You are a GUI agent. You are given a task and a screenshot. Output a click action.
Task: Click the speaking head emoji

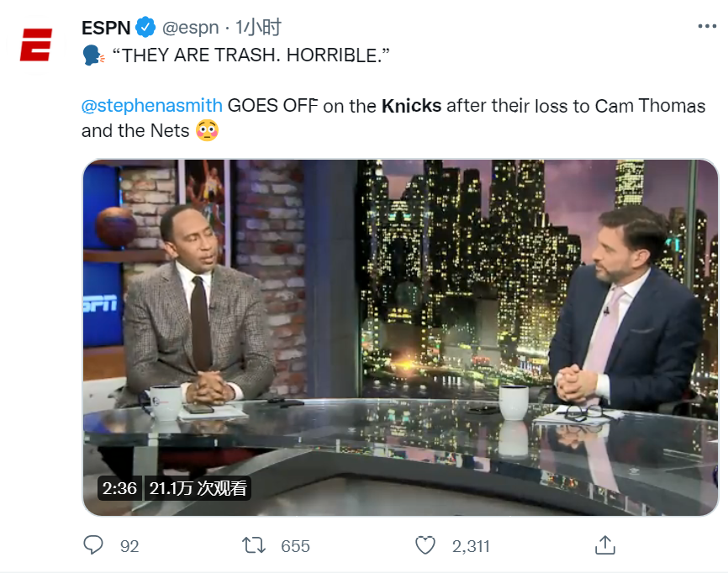[x=93, y=55]
